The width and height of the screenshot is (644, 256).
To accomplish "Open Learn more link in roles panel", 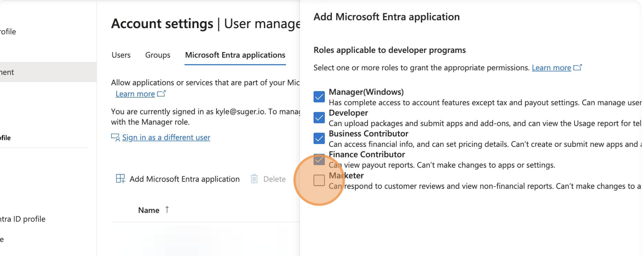I will click(551, 68).
